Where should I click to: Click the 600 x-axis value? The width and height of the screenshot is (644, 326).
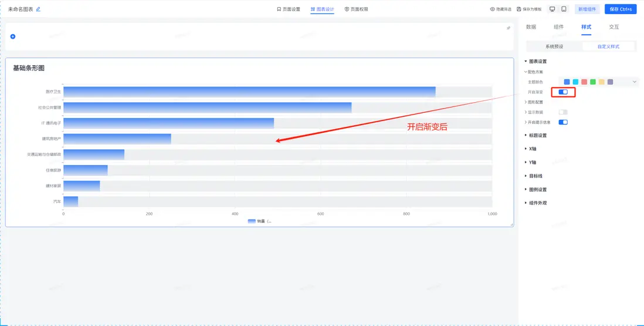pos(321,214)
